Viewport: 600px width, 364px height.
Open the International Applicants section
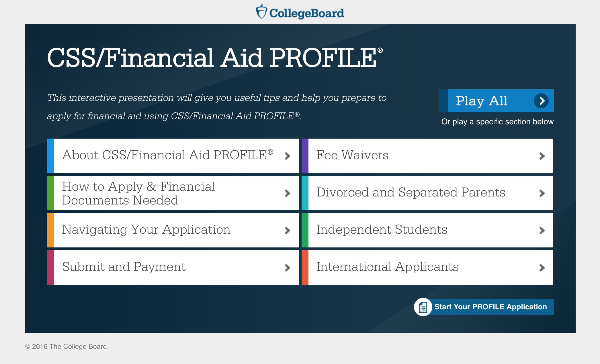[387, 267]
